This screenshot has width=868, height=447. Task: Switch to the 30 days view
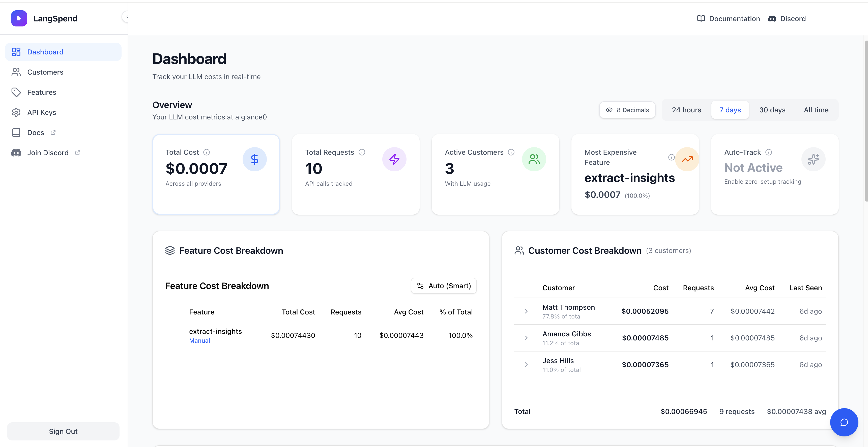pyautogui.click(x=772, y=110)
